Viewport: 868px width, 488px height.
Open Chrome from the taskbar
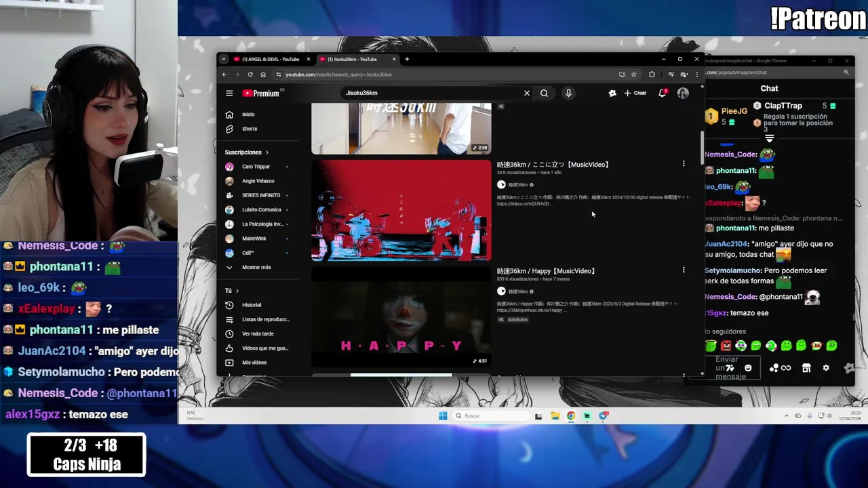pyautogui.click(x=571, y=415)
